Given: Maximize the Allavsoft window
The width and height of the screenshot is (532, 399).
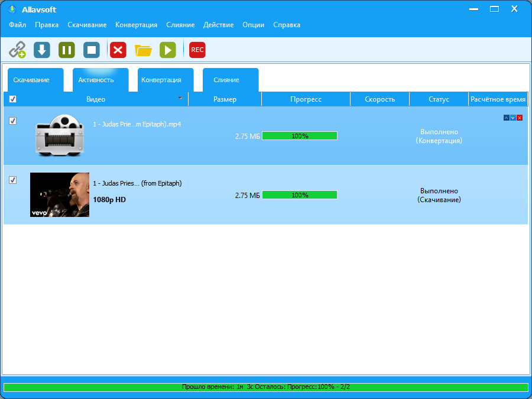Looking at the screenshot, I should coord(494,9).
